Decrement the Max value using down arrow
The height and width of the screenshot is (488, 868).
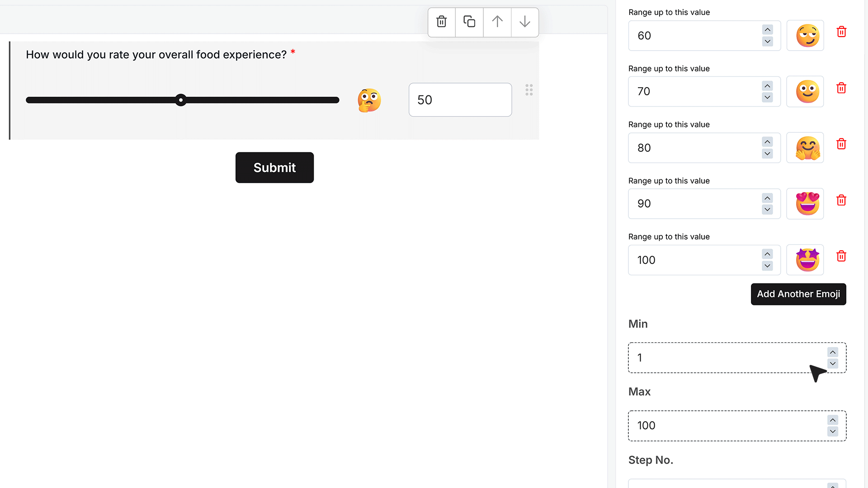pyautogui.click(x=833, y=432)
